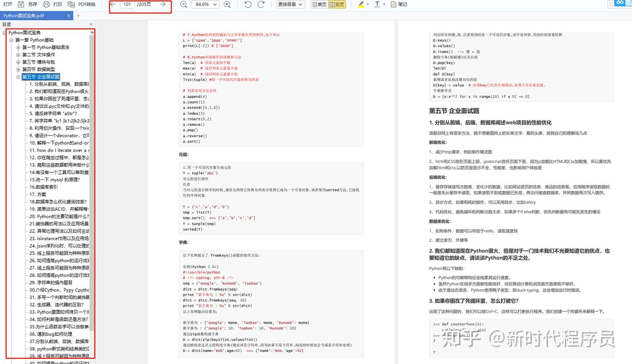Undo the last action
Image resolution: width=632 pixels, height=364 pixels.
coord(247,4)
